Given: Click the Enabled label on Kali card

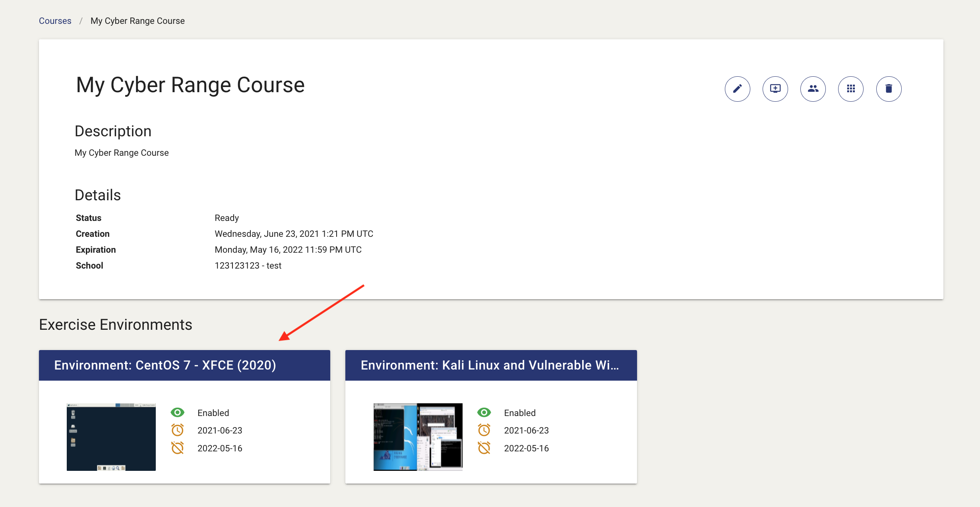Looking at the screenshot, I should 519,412.
